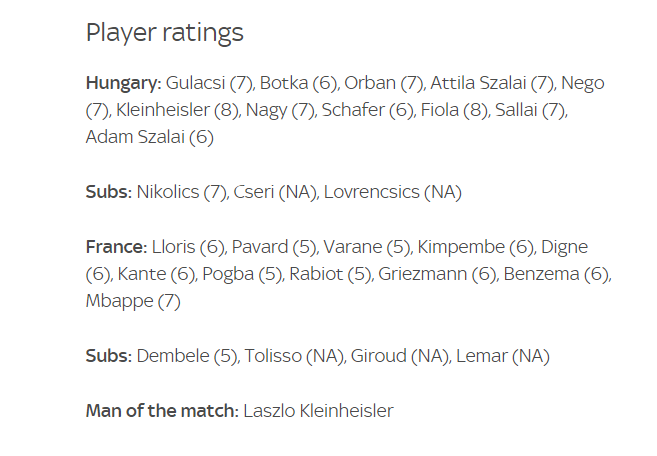Select Giroud (NA) substitute text
Screen dimensions: 657x456
(399, 356)
